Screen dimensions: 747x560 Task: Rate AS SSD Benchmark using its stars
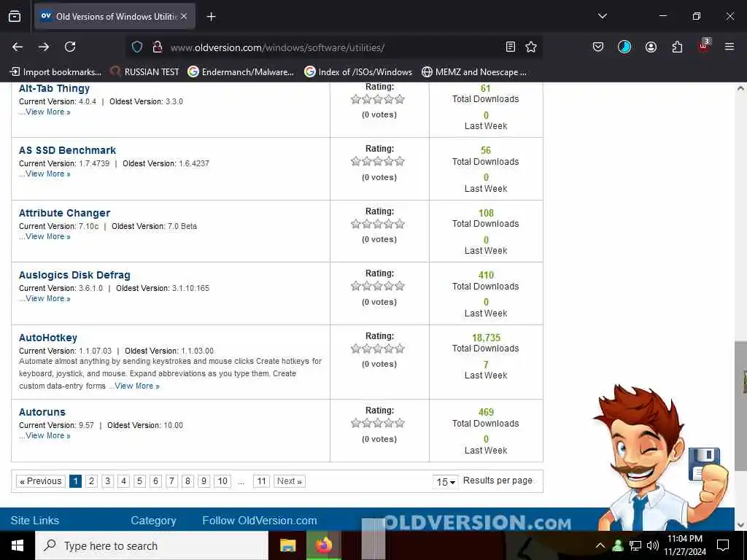(378, 161)
